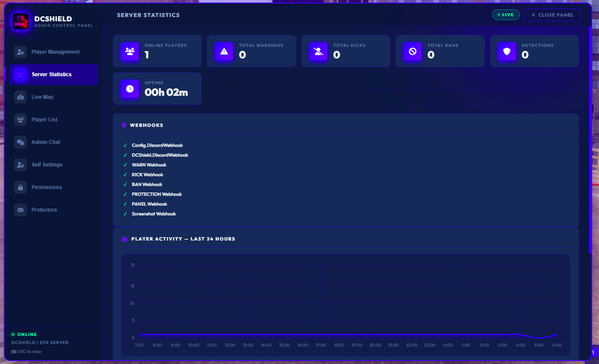This screenshot has width=599, height=364.
Task: Click the Uptime clock icon
Action: click(130, 89)
